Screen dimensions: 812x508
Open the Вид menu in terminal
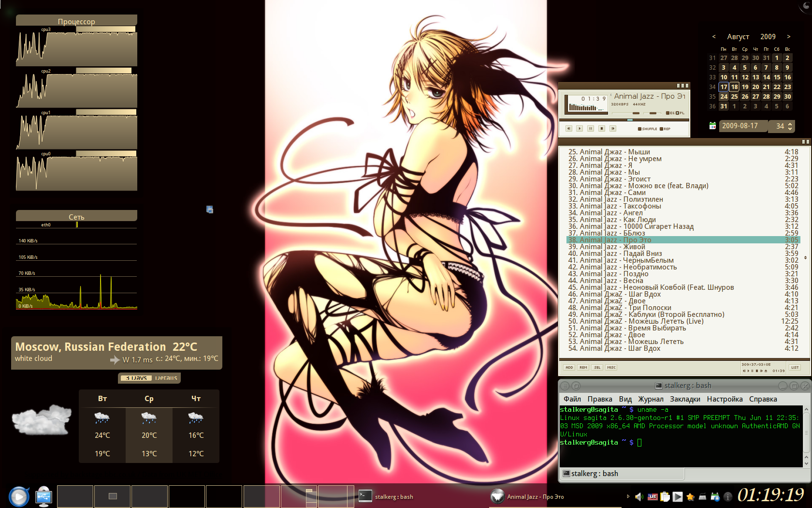(x=625, y=399)
